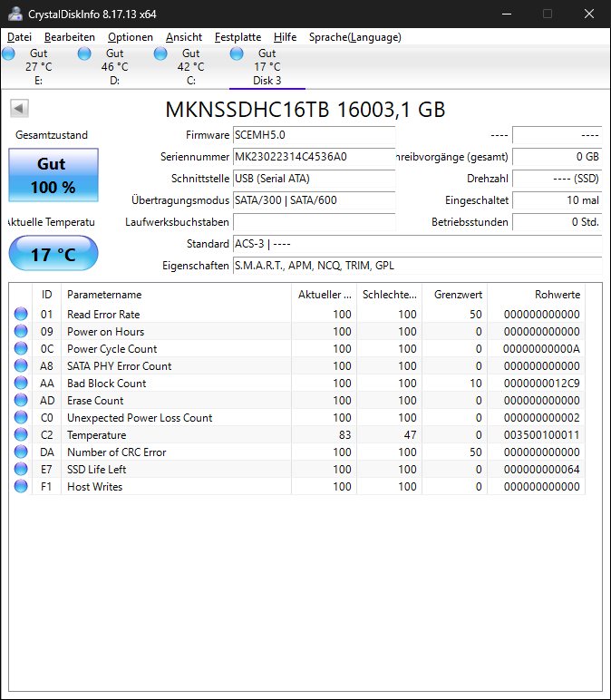Open the Datei menu
Viewport: 611px width, 700px height.
pyautogui.click(x=19, y=37)
